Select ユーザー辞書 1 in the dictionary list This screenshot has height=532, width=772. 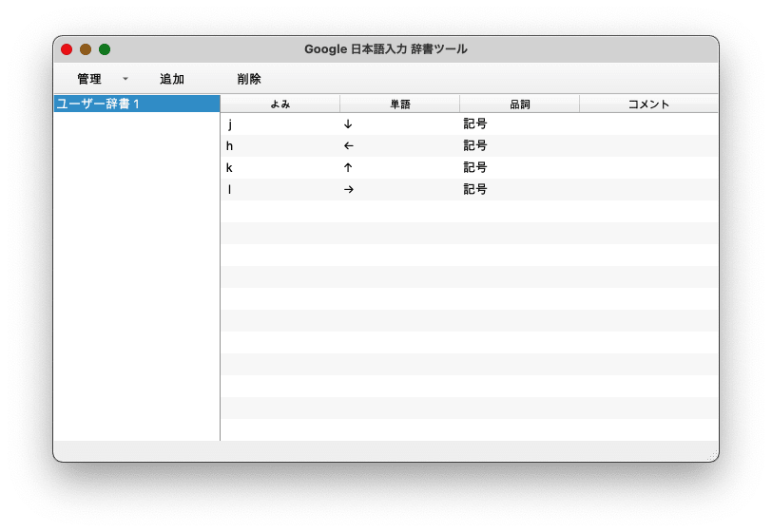[137, 104]
